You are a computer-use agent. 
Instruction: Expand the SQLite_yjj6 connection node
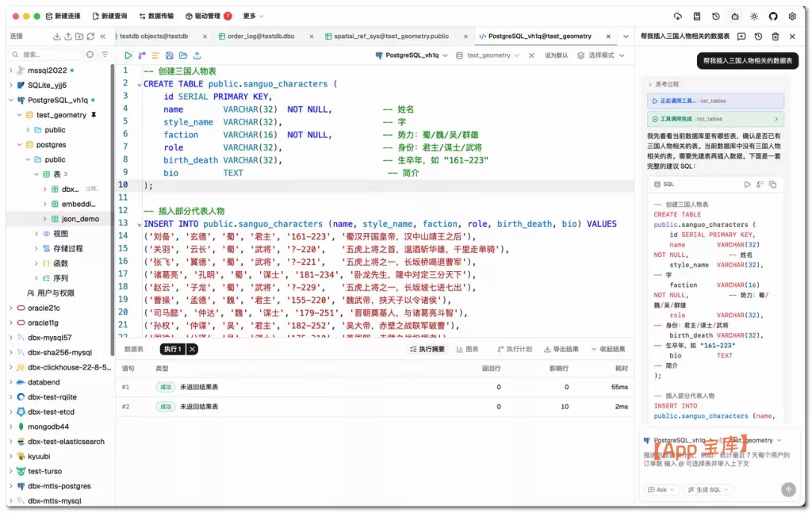[x=11, y=86]
